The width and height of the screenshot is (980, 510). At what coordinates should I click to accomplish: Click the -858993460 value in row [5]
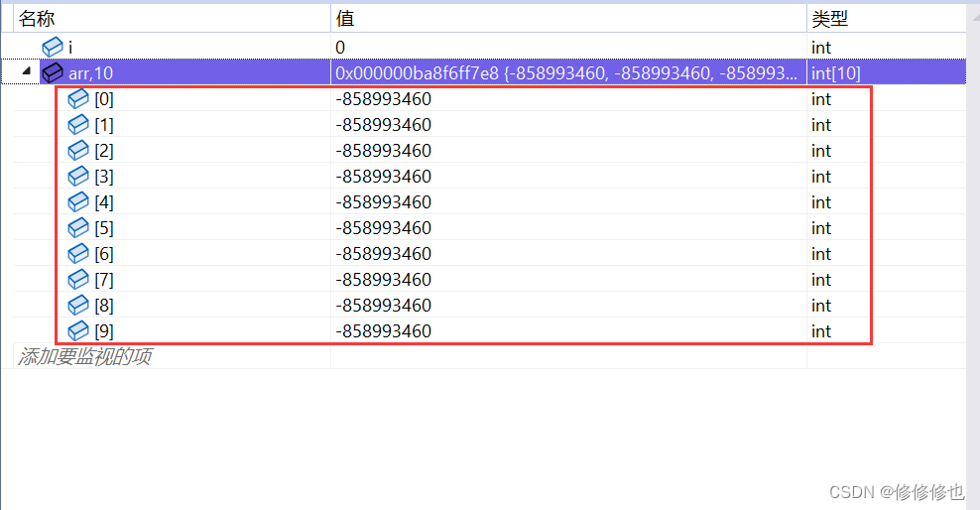tap(383, 228)
